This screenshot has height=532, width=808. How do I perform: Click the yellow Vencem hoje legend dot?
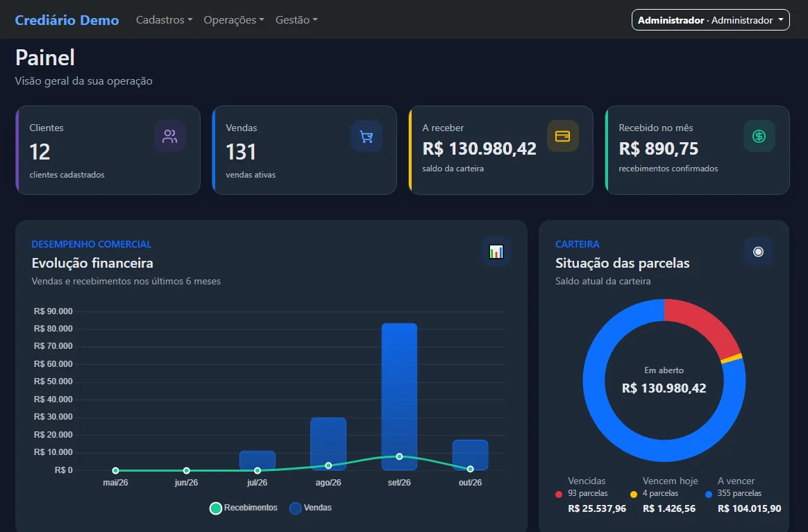(x=634, y=495)
